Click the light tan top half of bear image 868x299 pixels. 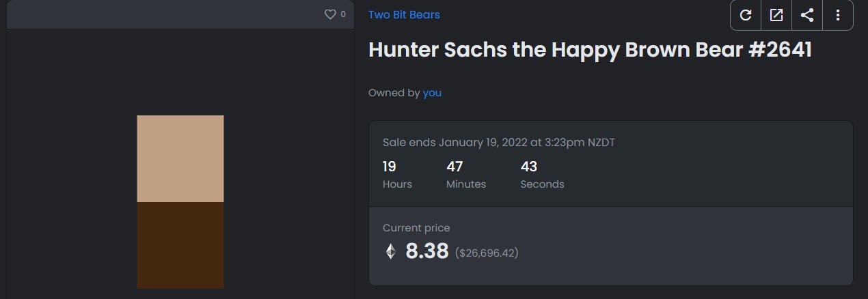180,158
